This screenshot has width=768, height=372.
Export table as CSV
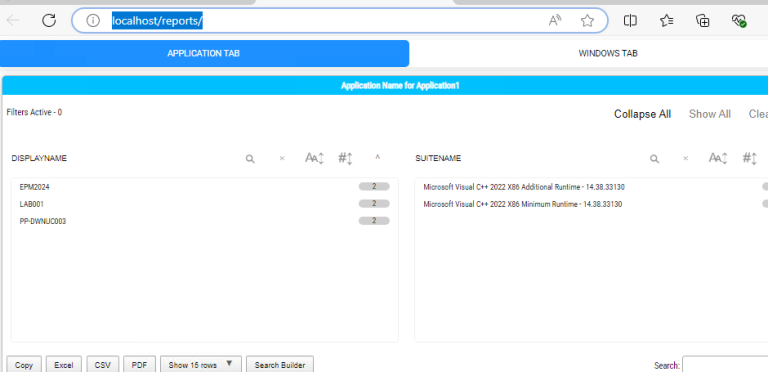tap(102, 365)
